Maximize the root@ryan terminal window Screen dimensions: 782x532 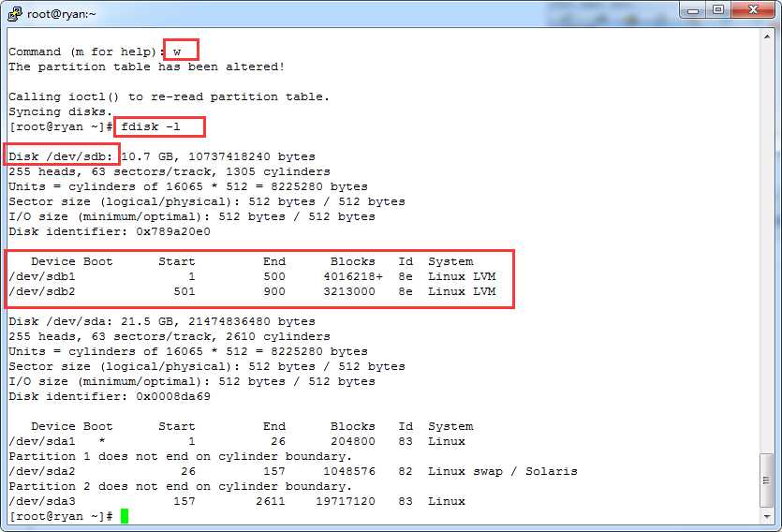coord(718,10)
